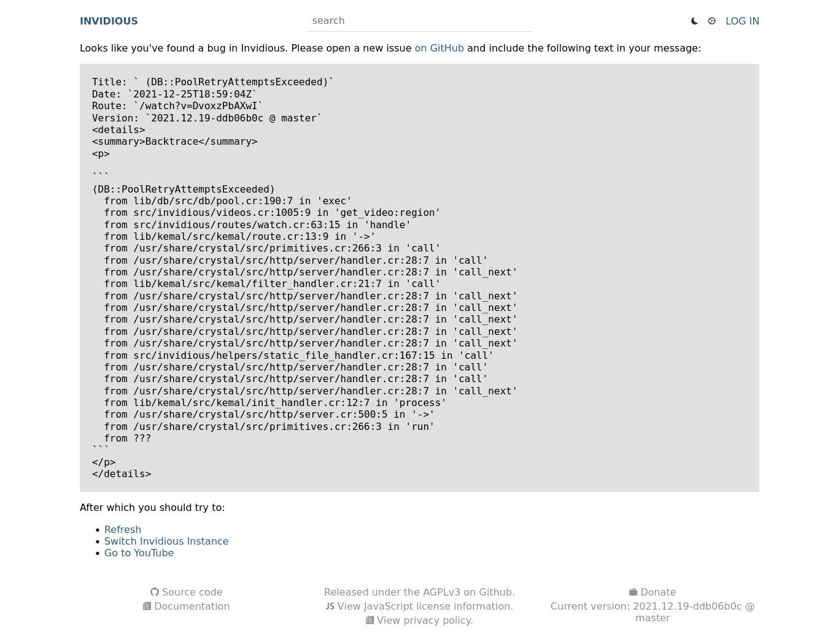
Task: Click the Documentation footer link
Action: pyautogui.click(x=191, y=606)
